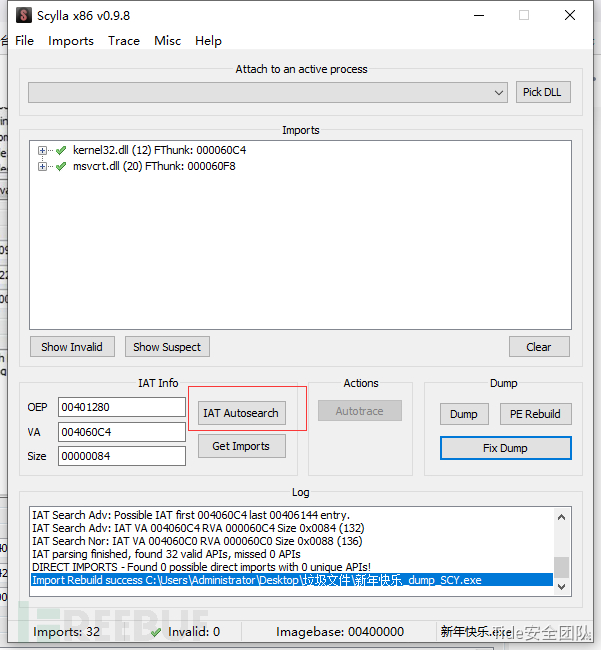Click Show Invalid button
601x650 pixels.
[x=72, y=347]
